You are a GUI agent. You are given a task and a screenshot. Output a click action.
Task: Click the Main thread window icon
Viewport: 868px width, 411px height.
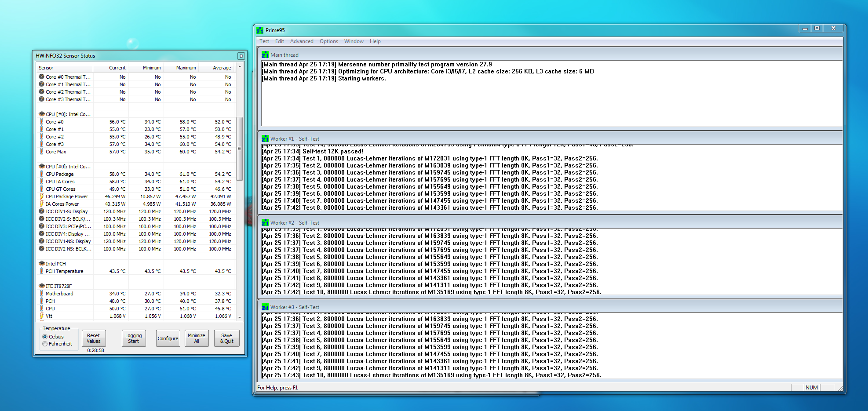click(x=265, y=55)
